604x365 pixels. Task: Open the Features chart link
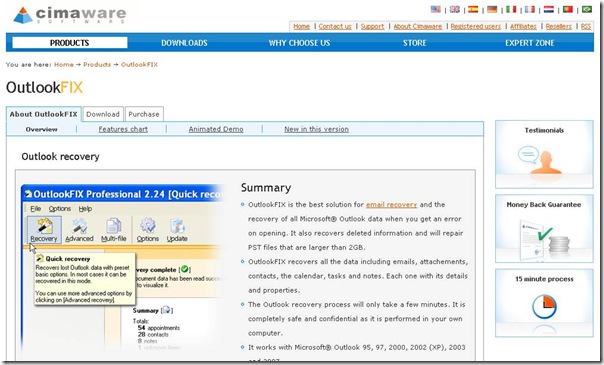pyautogui.click(x=123, y=129)
